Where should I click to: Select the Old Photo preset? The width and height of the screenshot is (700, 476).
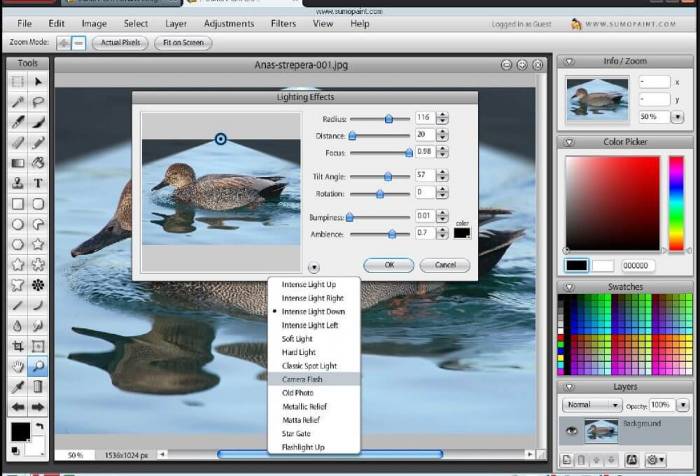pos(299,393)
